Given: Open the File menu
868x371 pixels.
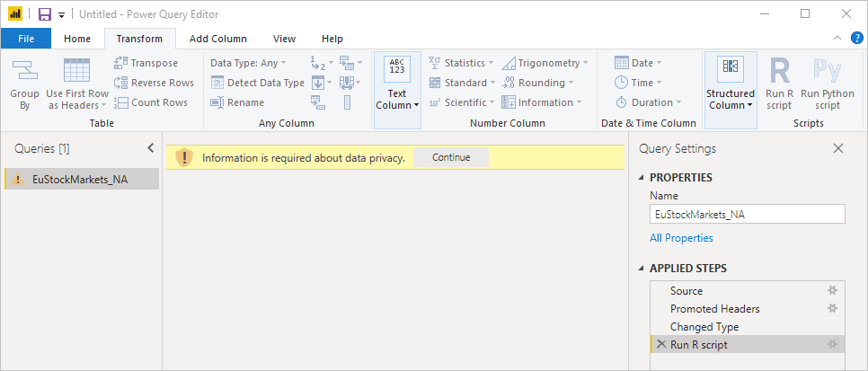Looking at the screenshot, I should (26, 39).
